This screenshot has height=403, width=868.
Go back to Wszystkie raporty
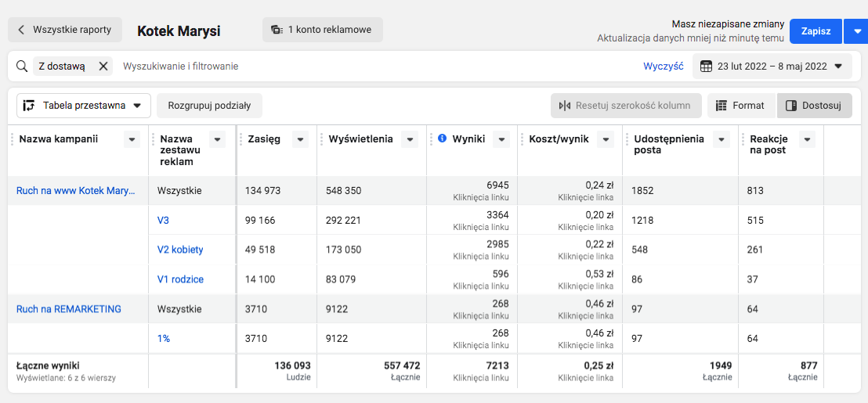pyautogui.click(x=65, y=31)
